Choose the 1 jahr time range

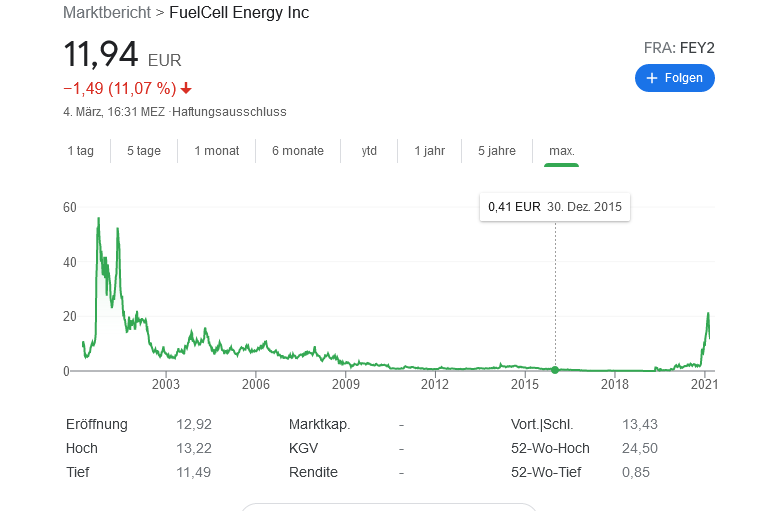click(429, 151)
